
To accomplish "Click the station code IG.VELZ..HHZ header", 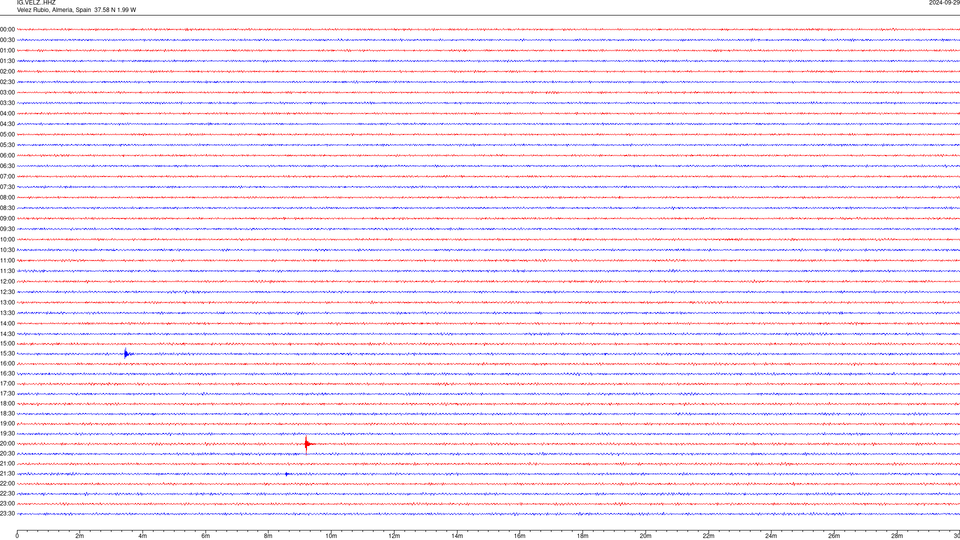I will 36,2.
